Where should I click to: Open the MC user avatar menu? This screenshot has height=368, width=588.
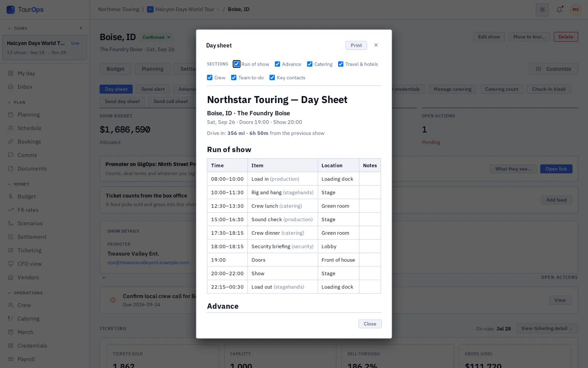pyautogui.click(x=576, y=10)
